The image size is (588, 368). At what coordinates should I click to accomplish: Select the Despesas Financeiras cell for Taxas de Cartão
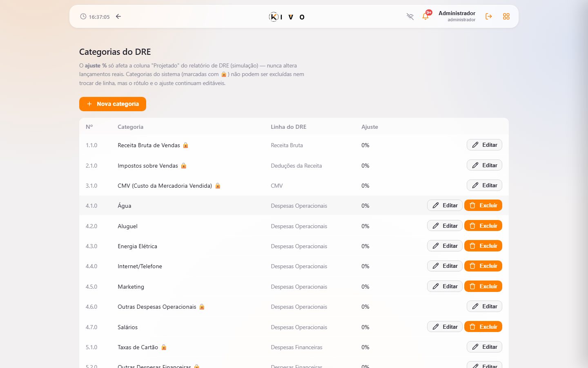[296, 347]
